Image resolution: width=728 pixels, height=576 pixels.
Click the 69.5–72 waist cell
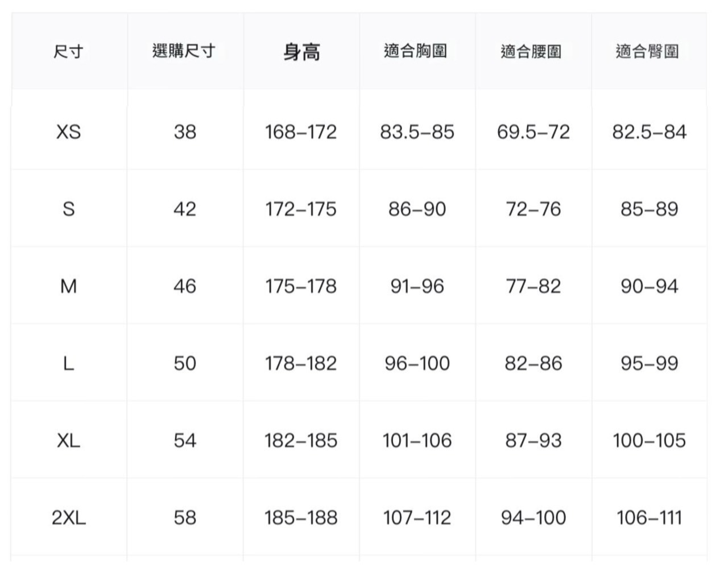533,132
